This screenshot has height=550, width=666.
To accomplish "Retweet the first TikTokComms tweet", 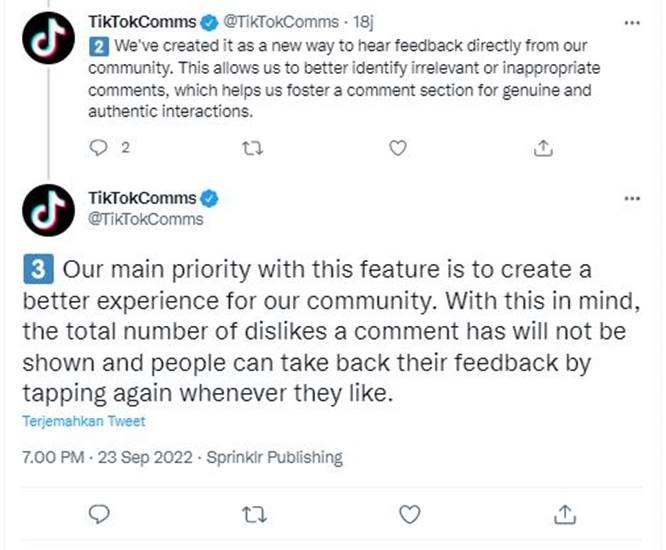I will click(x=253, y=148).
